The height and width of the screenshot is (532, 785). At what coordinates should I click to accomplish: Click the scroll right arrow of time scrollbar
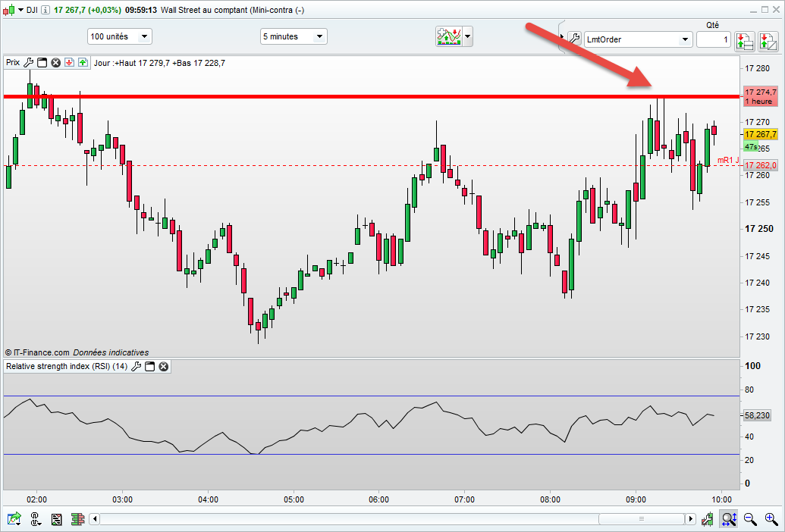click(690, 519)
